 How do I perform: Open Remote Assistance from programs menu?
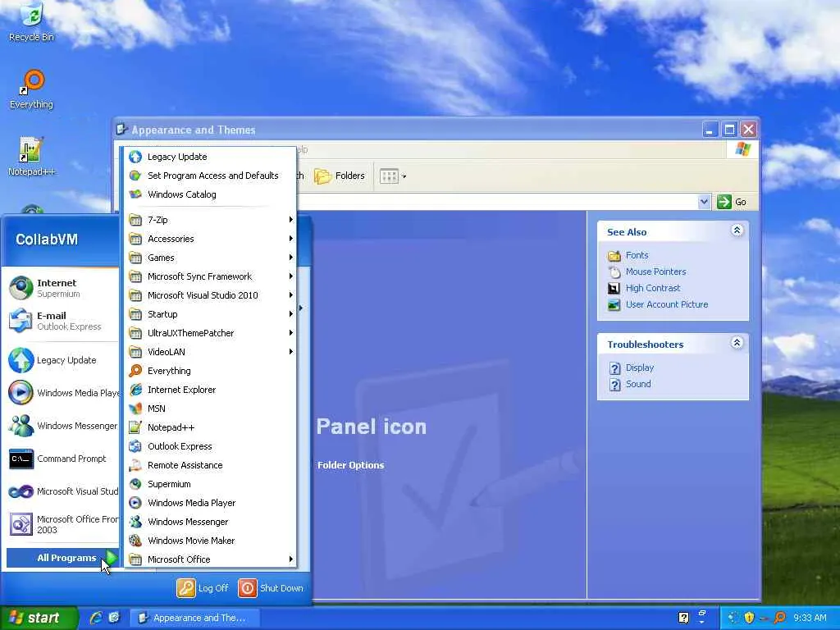pos(210,465)
